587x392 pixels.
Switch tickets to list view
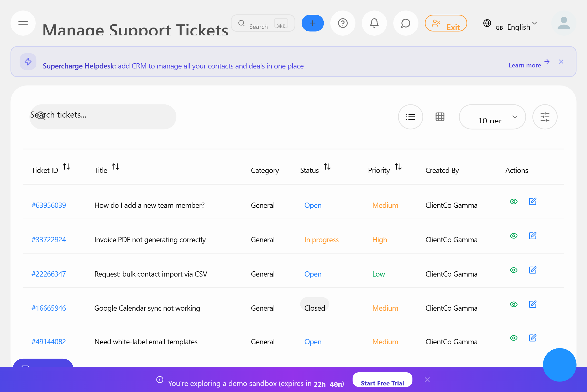(x=410, y=117)
